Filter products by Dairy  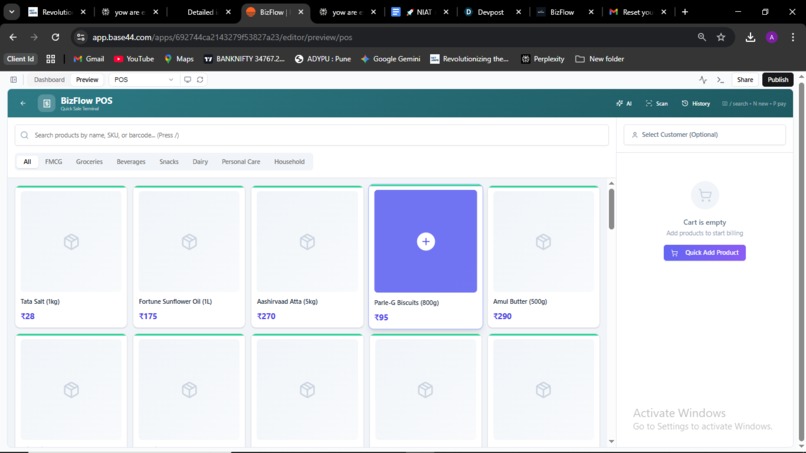[x=200, y=161]
